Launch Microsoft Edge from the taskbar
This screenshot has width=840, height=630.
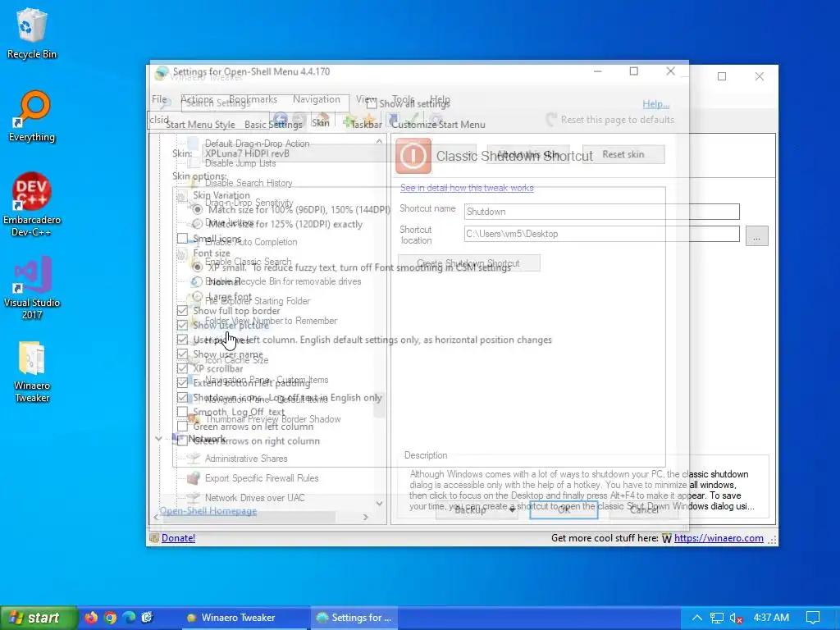[129, 618]
